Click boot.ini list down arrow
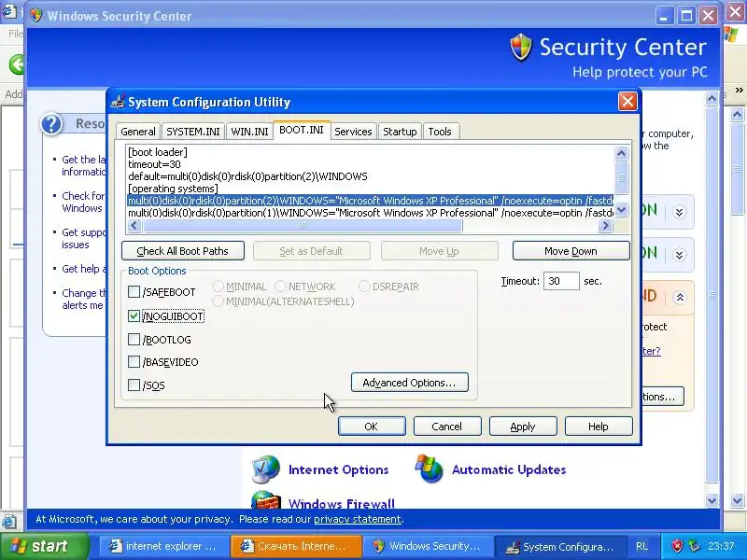The height and width of the screenshot is (560, 747). [621, 209]
